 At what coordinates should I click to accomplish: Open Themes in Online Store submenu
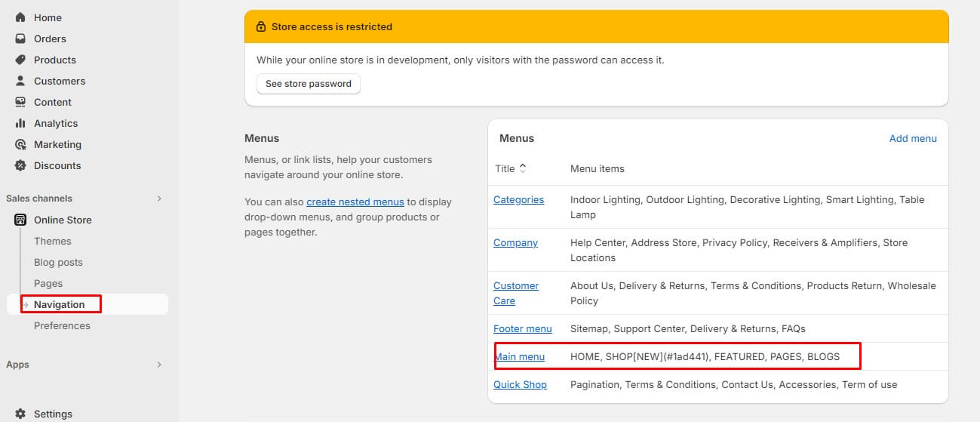53,241
